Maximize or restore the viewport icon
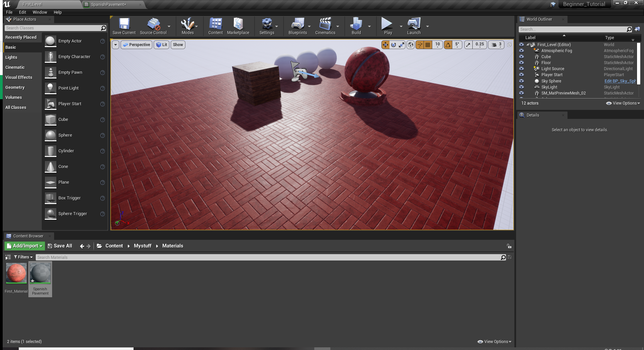Viewport: 644px width, 350px height. tap(509, 45)
